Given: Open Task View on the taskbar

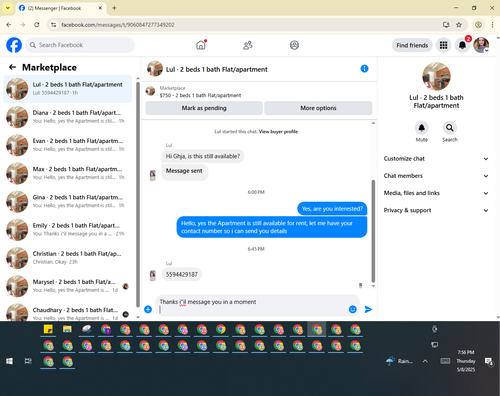Looking at the screenshot, I should (x=28, y=361).
